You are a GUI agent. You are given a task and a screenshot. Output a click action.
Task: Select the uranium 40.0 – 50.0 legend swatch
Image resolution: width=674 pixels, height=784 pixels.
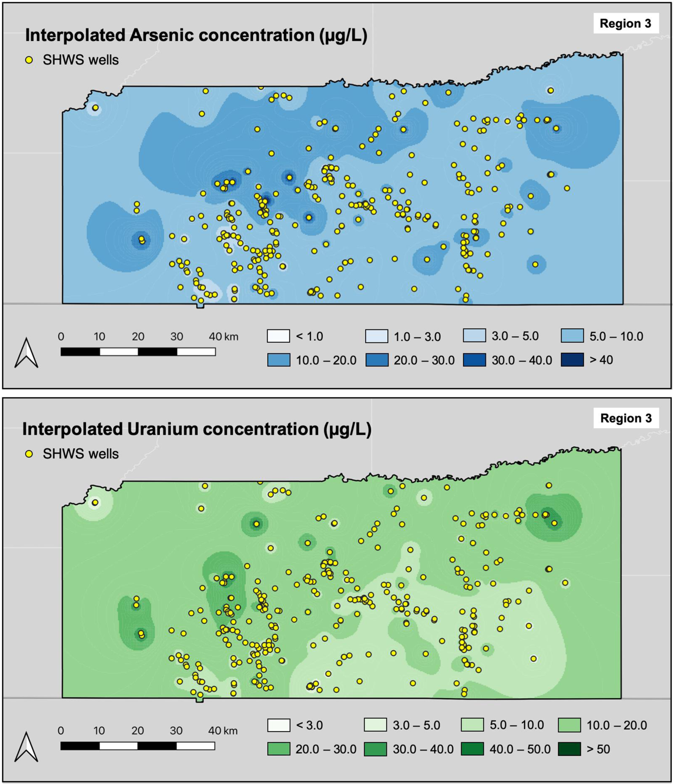click(473, 749)
